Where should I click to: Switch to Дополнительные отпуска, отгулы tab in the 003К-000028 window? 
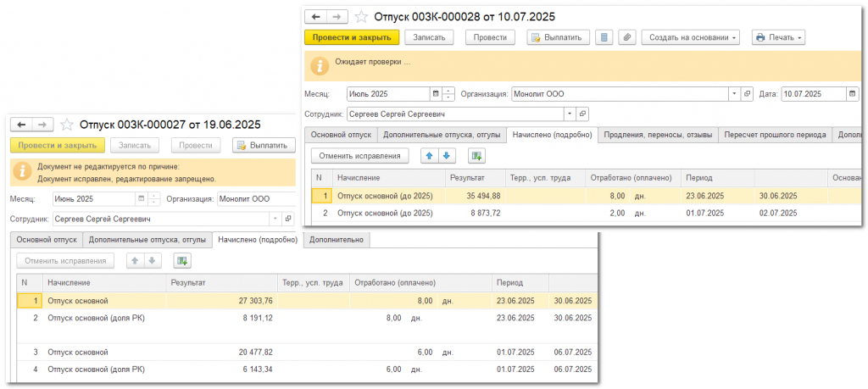click(442, 135)
